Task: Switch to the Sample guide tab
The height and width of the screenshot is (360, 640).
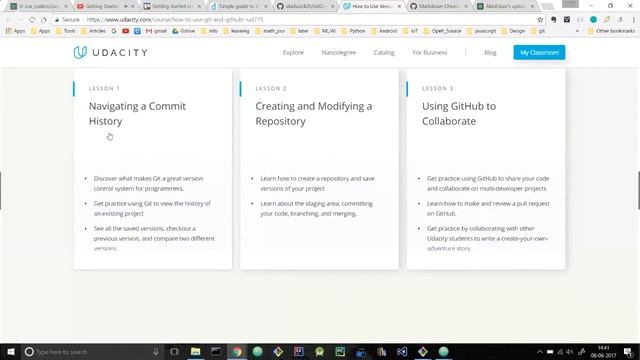Action: 239,6
